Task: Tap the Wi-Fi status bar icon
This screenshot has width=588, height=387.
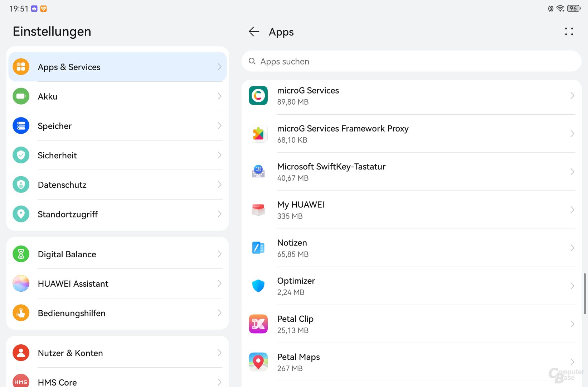Action: 560,8
